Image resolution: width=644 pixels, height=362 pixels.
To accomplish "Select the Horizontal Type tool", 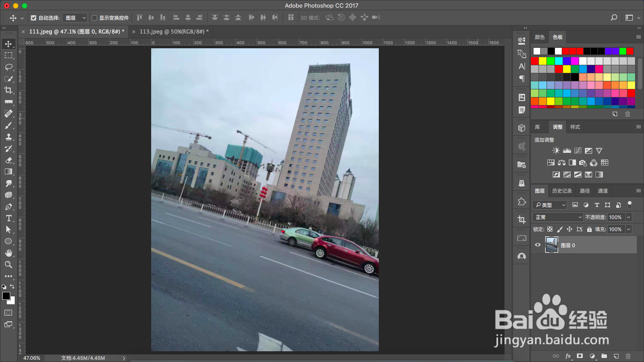I will (x=8, y=218).
